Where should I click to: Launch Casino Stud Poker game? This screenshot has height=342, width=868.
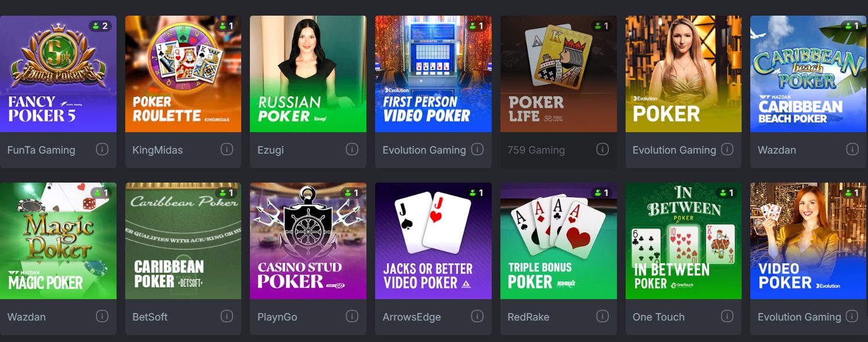pyautogui.click(x=308, y=241)
